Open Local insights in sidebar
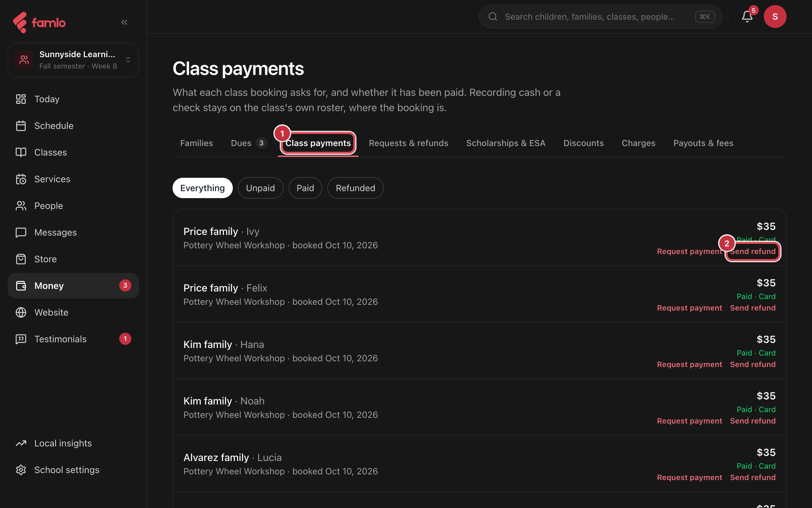 [x=73, y=443]
